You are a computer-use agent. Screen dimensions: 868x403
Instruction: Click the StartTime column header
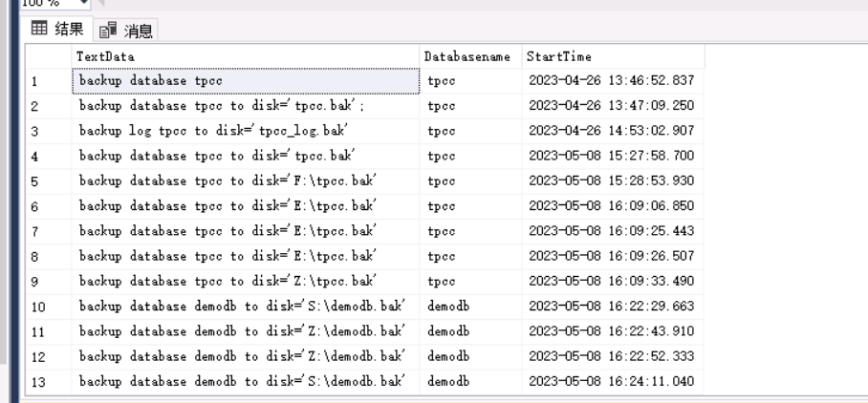point(612,56)
